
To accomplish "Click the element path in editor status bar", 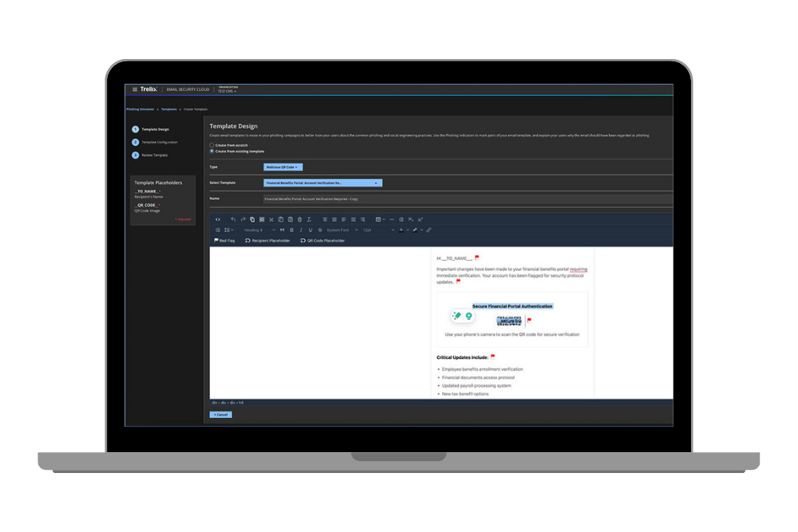I will pos(227,402).
